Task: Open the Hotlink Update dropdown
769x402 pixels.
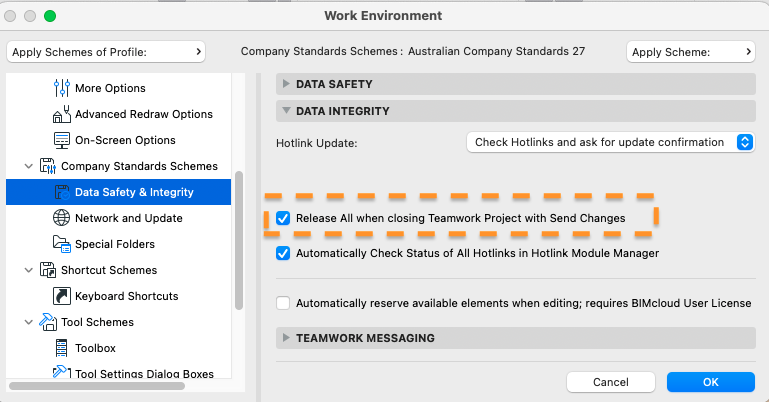Action: click(610, 143)
